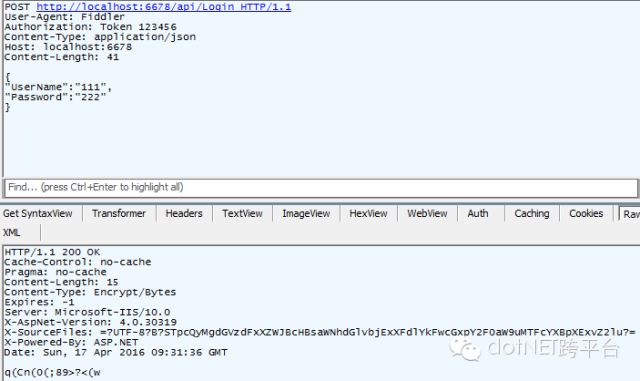The height and width of the screenshot is (381, 640).
Task: Click the X-SourceFiles header line
Action: (x=320, y=332)
